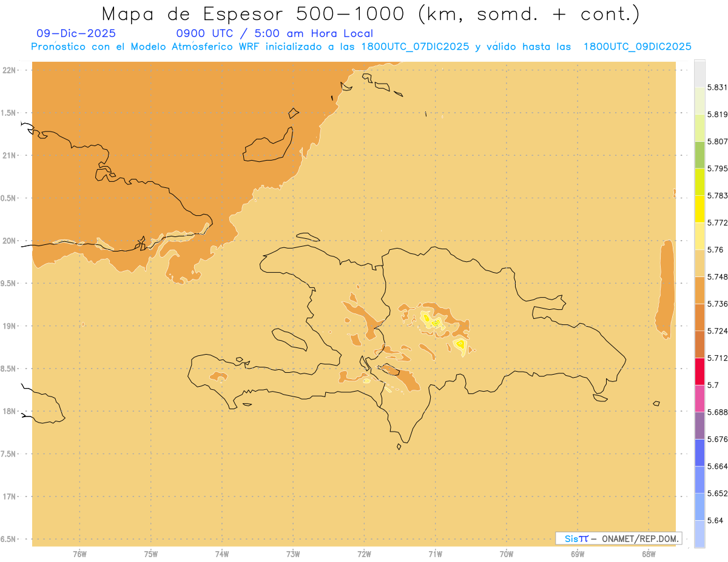728x562 pixels.
Task: Click the "20N" latitude axis label
Action: [x=9, y=241]
